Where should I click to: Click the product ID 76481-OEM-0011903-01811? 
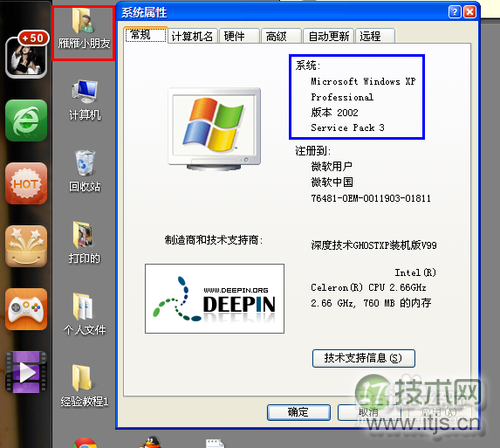371,198
